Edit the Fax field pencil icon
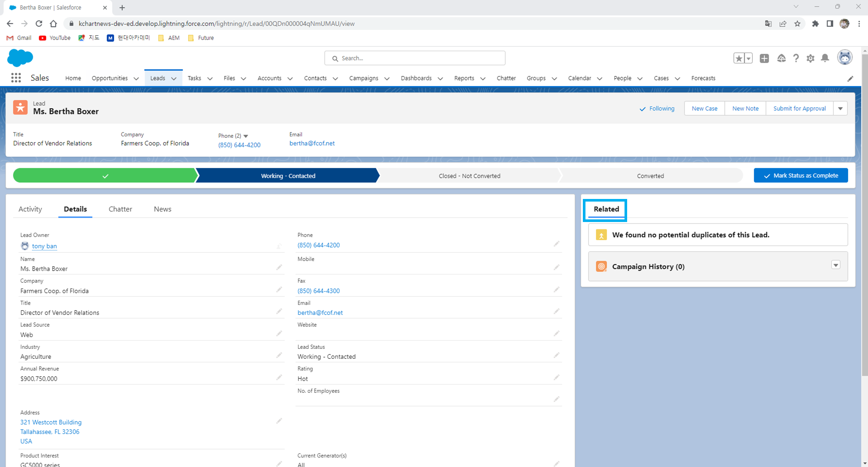Image resolution: width=868 pixels, height=467 pixels. [x=556, y=289]
